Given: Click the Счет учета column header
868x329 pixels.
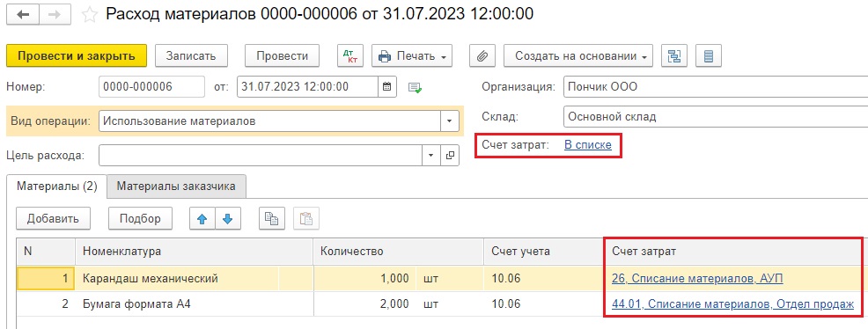Looking at the screenshot, I should tap(544, 252).
